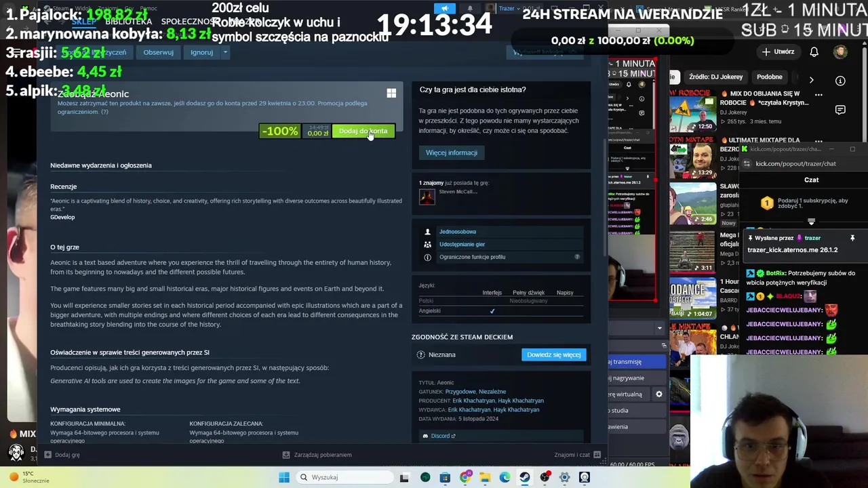868x488 pixels.
Task: Click the green Dodaj do konta button
Action: tap(363, 131)
